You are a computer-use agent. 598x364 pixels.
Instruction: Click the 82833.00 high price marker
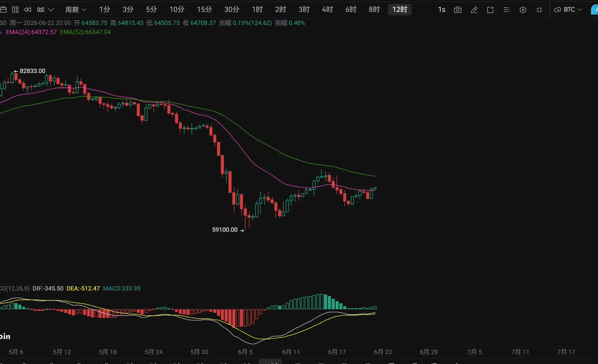point(33,71)
